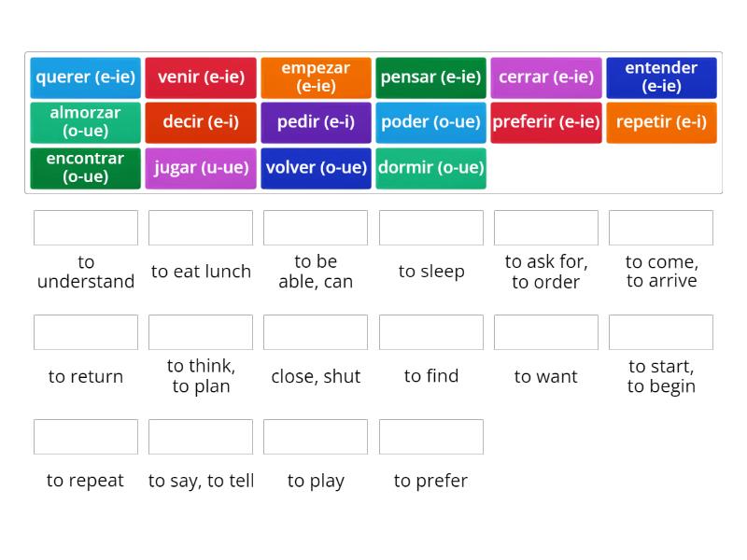
Task: Select the "dormir (o-ue)" tile
Action: click(430, 168)
